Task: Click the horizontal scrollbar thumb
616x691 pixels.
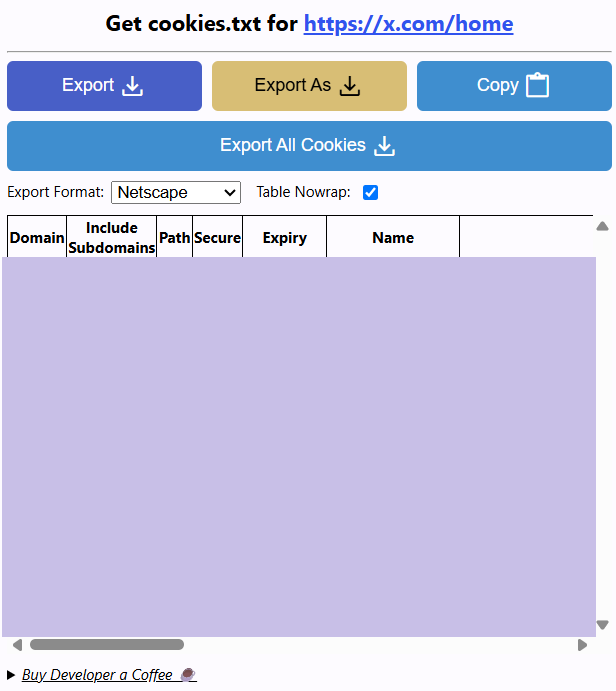Action: coord(107,645)
